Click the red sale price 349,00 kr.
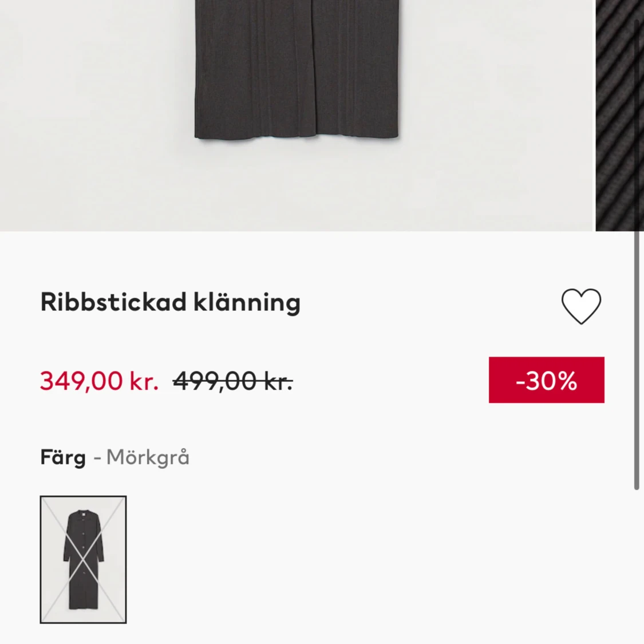The image size is (644, 644). pyautogui.click(x=100, y=381)
